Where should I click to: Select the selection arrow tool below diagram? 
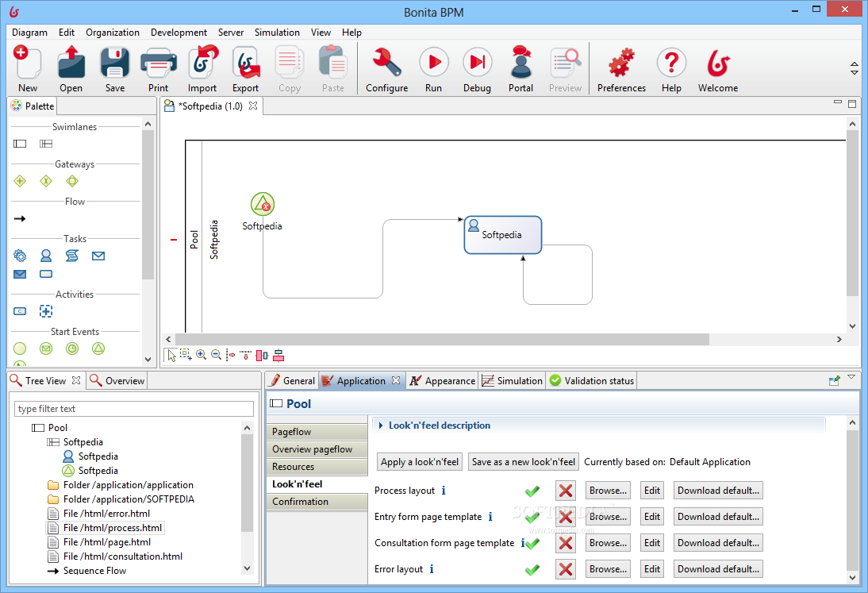pyautogui.click(x=171, y=356)
